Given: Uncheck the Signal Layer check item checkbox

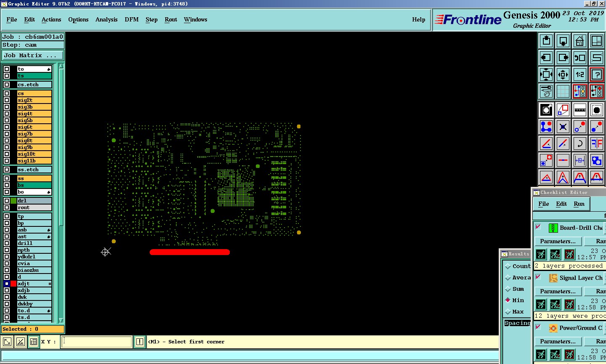Looking at the screenshot, I should tap(538, 277).
